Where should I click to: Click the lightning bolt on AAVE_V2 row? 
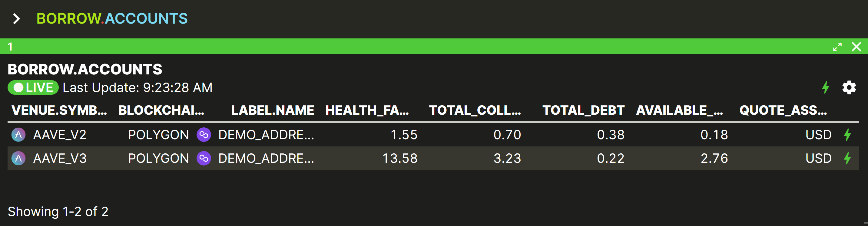point(847,135)
